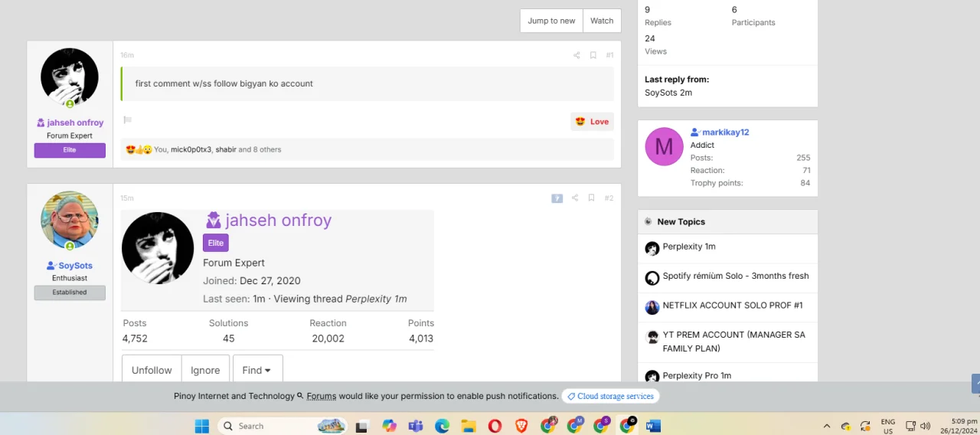
Task: Open markikay12 avatar circle
Action: pos(664,146)
